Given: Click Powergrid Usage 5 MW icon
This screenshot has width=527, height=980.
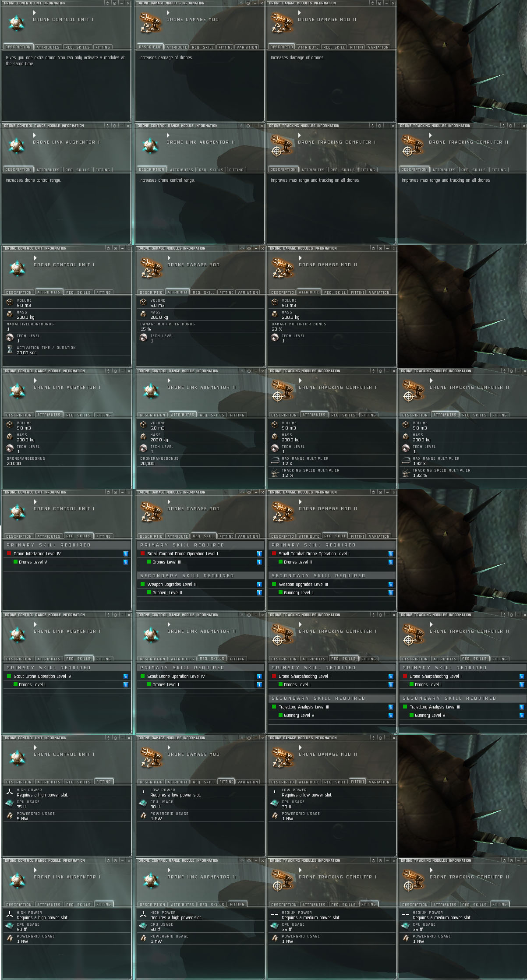Looking at the screenshot, I should pos(10,815).
